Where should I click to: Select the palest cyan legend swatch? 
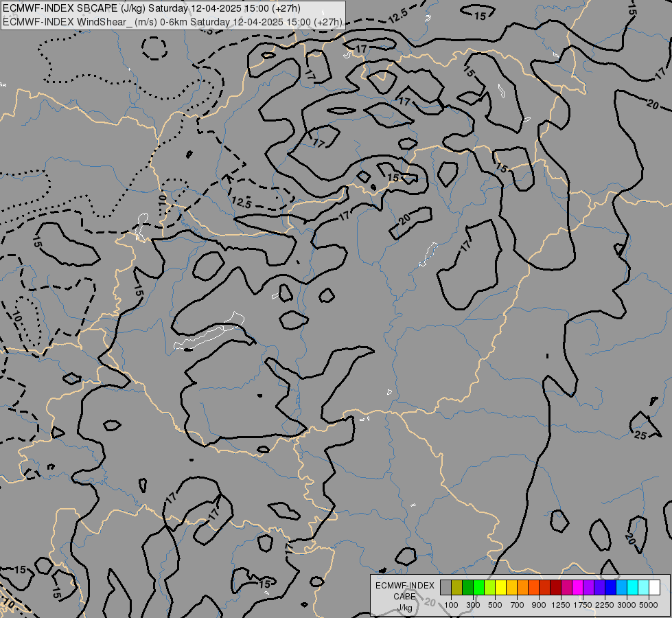point(643,587)
